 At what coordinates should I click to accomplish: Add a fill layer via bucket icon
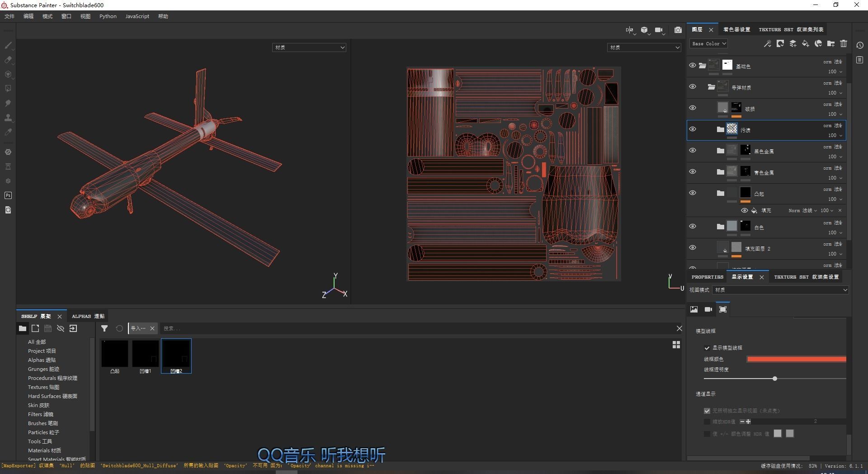point(805,43)
